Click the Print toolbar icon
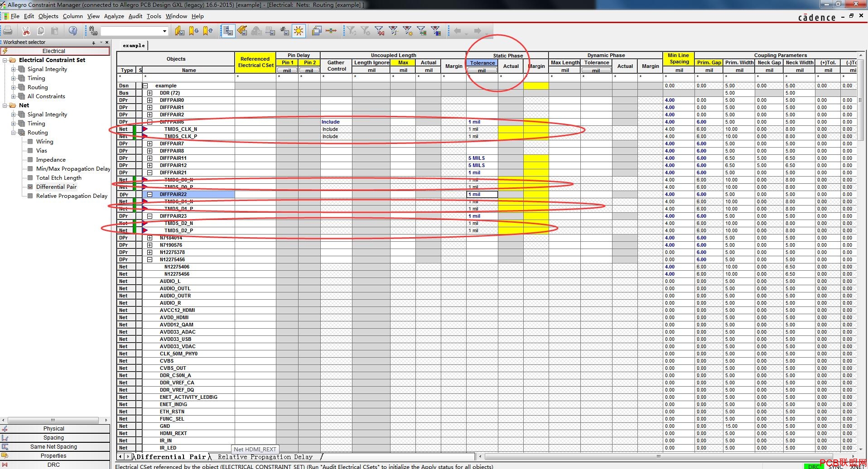 coord(8,31)
